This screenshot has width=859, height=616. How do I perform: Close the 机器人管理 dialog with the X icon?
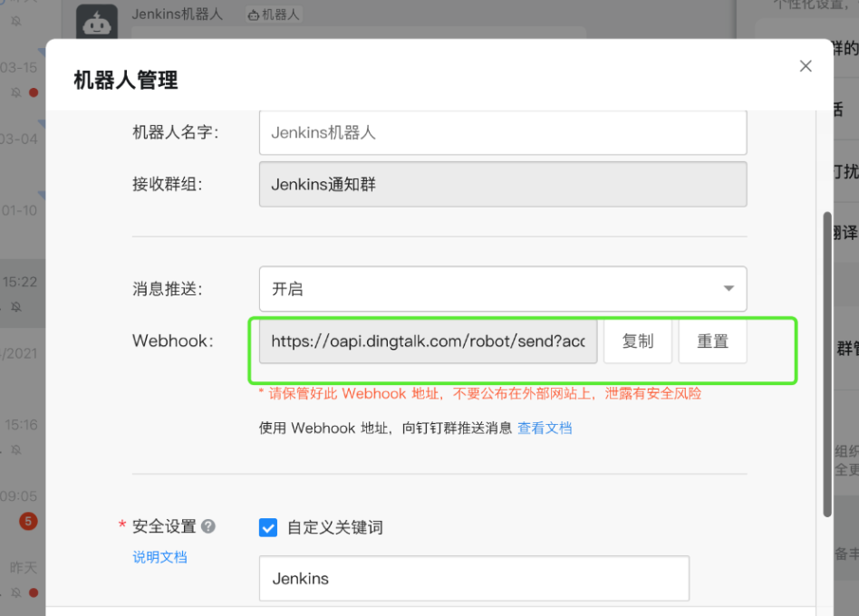806,66
